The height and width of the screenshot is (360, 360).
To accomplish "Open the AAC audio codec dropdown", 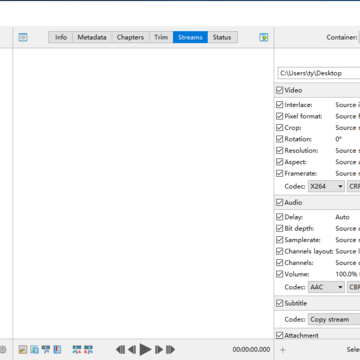I will point(326,287).
